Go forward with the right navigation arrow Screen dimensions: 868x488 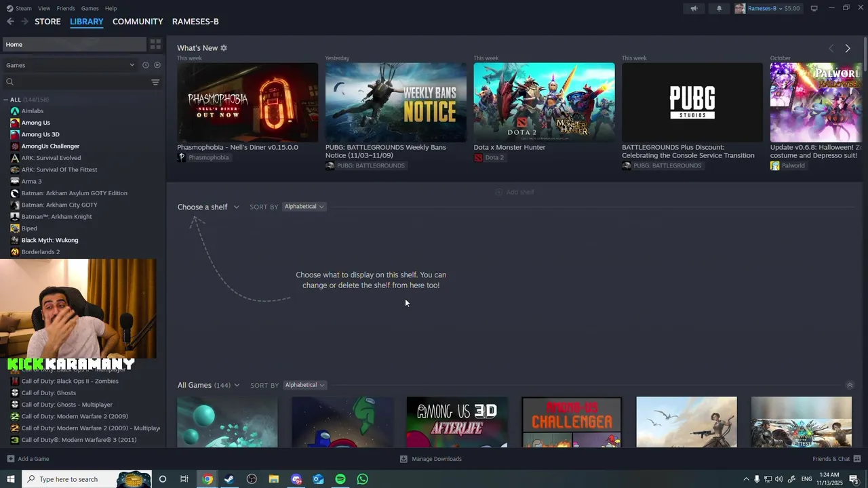24,22
